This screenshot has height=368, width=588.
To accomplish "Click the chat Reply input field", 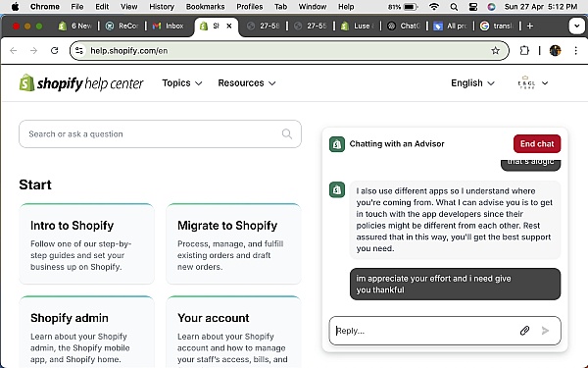I will (x=445, y=331).
